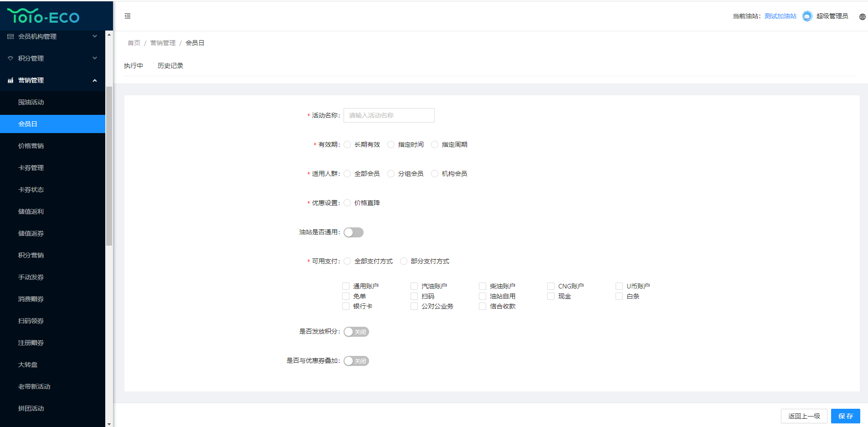Open the 拼团活动 menu item
868x427 pixels.
[x=52, y=408]
